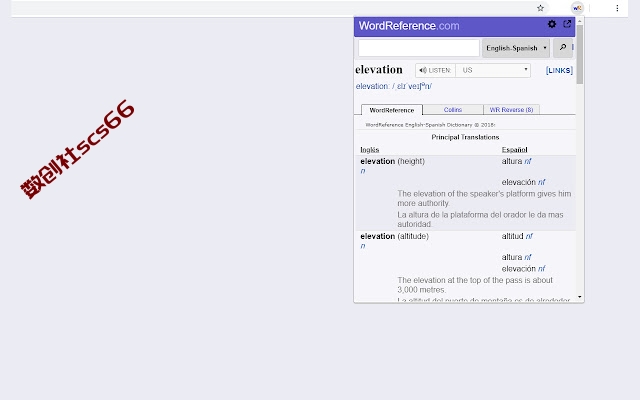Play pronunciation with the Listen button

click(435, 70)
